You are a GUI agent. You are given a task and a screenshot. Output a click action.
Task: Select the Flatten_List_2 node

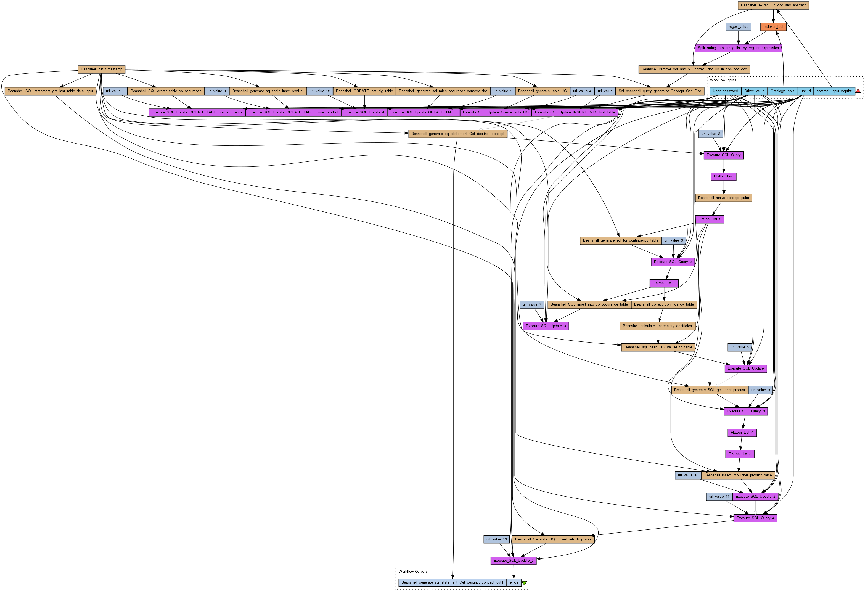coord(710,219)
